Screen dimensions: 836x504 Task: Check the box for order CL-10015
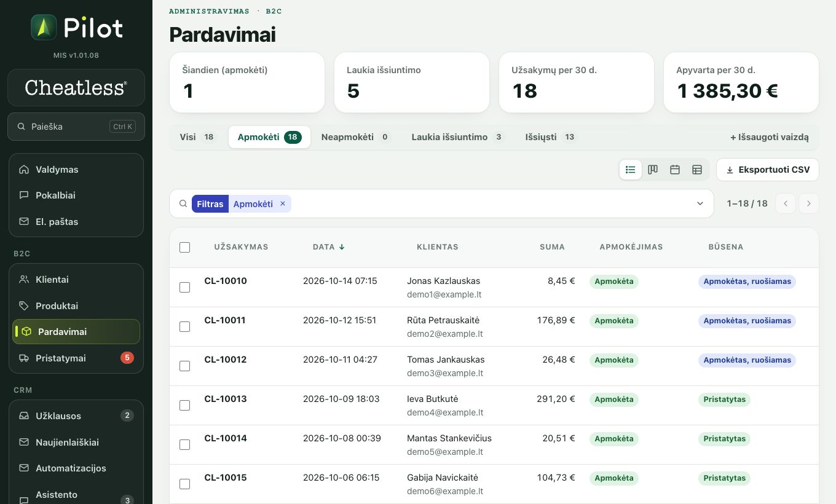[x=184, y=484]
